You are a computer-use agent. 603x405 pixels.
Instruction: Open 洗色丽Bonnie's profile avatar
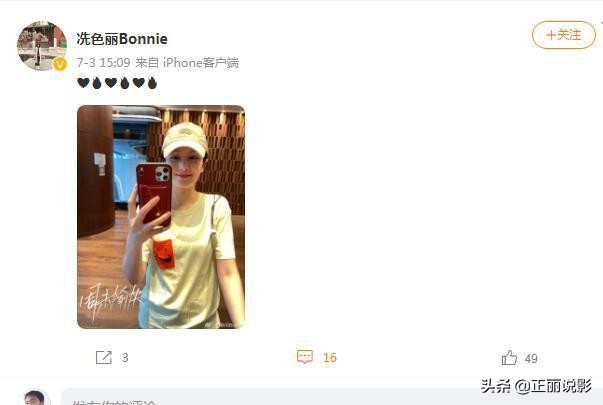pos(42,46)
